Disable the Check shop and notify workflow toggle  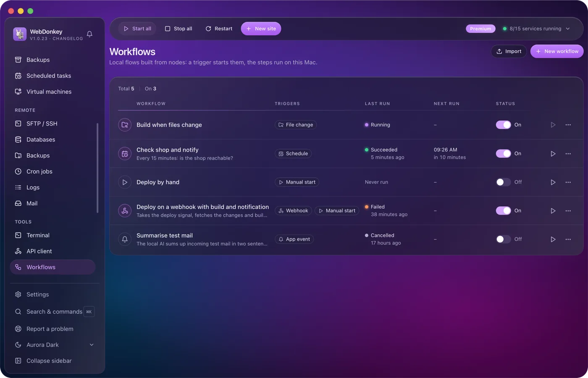(503, 154)
